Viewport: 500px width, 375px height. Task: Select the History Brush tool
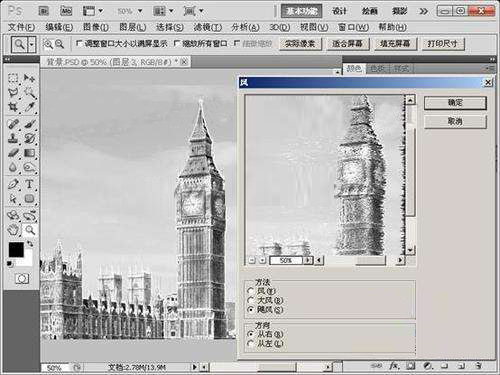[x=29, y=138]
